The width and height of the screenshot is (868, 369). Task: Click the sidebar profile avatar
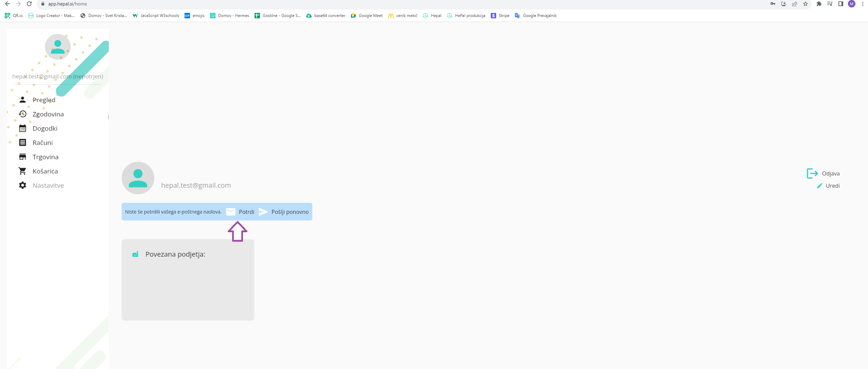[x=58, y=47]
